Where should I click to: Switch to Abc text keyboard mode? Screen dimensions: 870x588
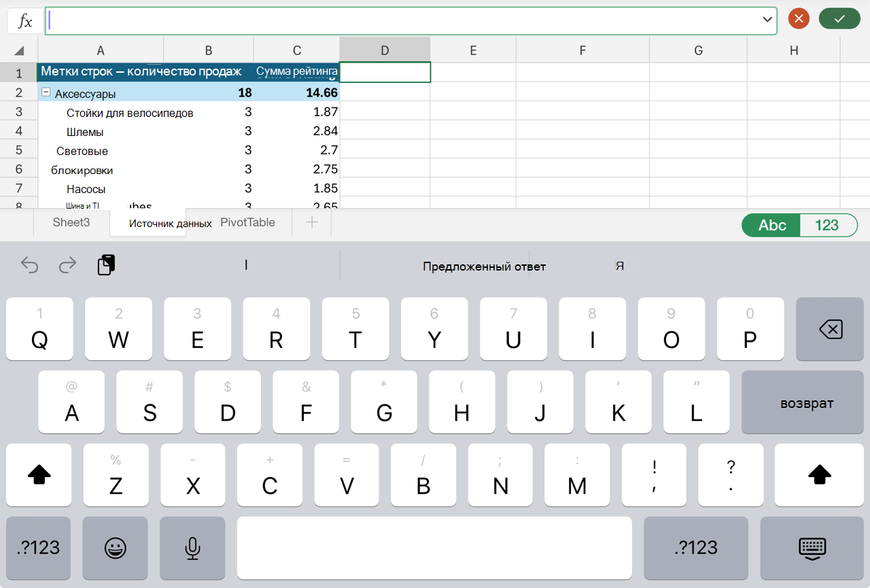coord(772,226)
